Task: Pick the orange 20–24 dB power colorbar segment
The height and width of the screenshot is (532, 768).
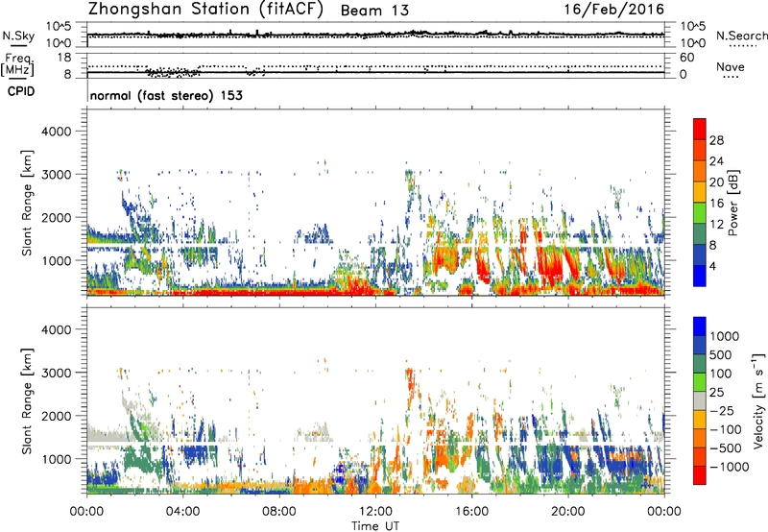Action: click(x=700, y=172)
